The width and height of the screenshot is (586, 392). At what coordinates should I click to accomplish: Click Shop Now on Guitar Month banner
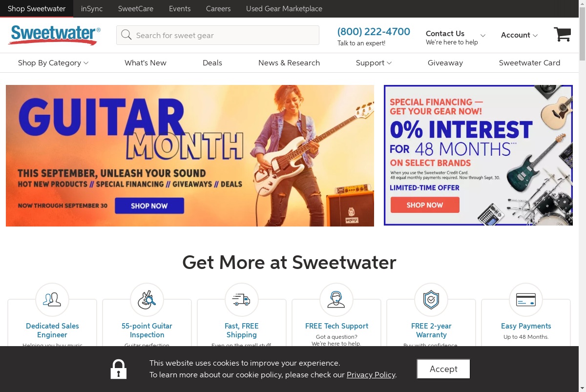(149, 206)
